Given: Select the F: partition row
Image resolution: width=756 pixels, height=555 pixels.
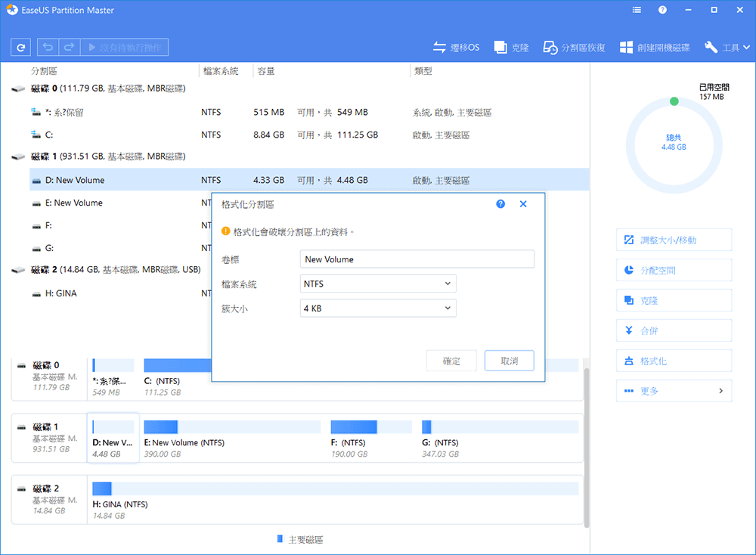Looking at the screenshot, I should 120,225.
